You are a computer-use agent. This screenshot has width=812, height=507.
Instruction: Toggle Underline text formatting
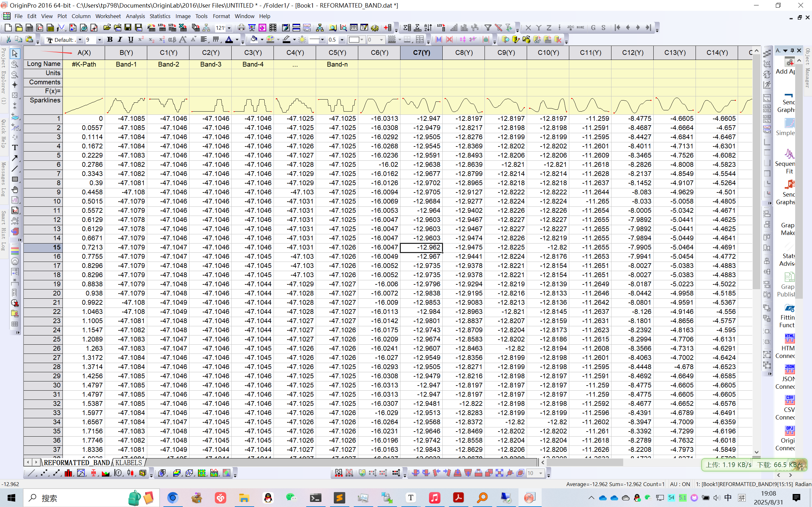point(130,40)
